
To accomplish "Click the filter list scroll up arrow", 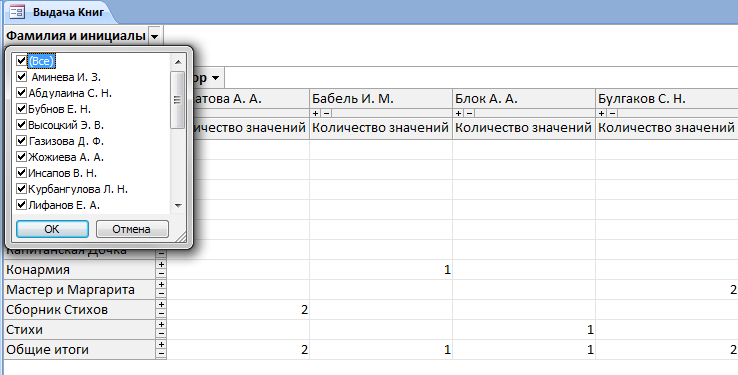I will point(178,62).
